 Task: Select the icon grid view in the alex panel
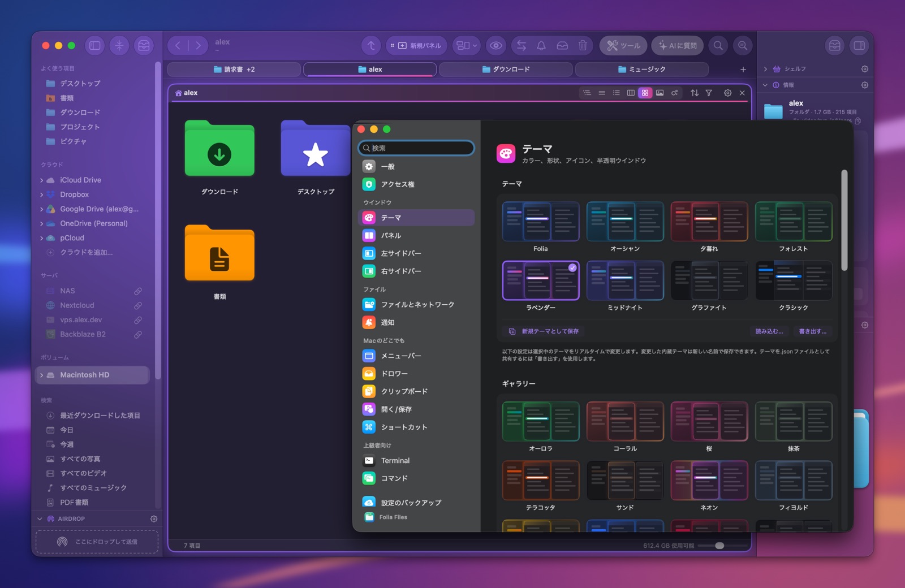(645, 93)
